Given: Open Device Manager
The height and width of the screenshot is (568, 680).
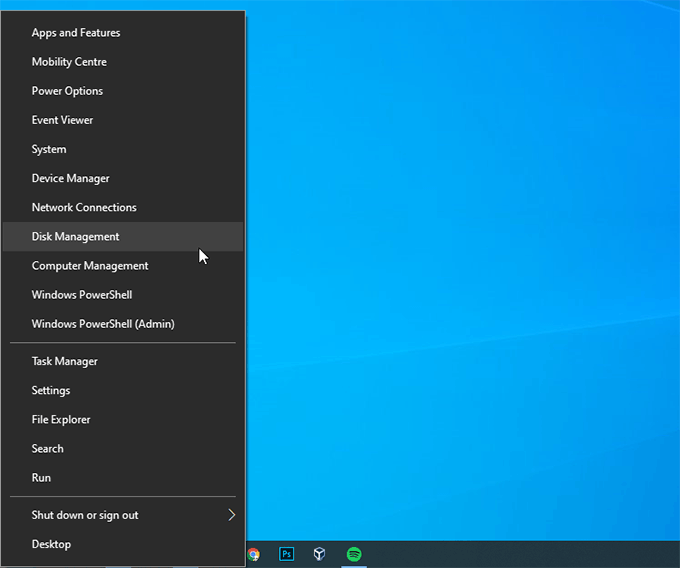Looking at the screenshot, I should point(70,178).
